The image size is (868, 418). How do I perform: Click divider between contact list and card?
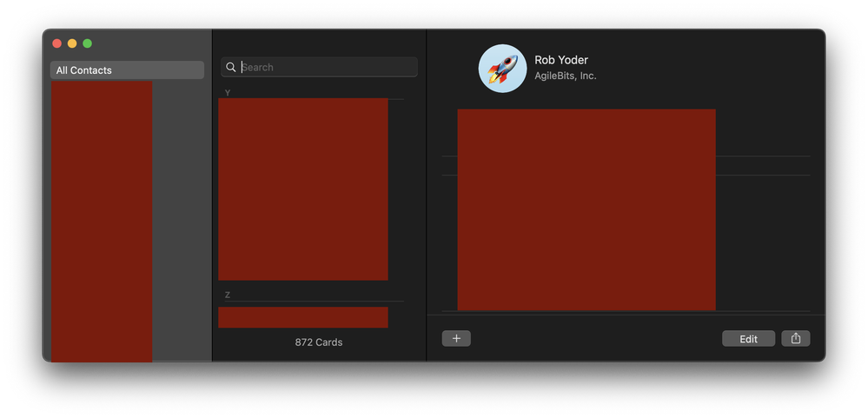[427, 217]
